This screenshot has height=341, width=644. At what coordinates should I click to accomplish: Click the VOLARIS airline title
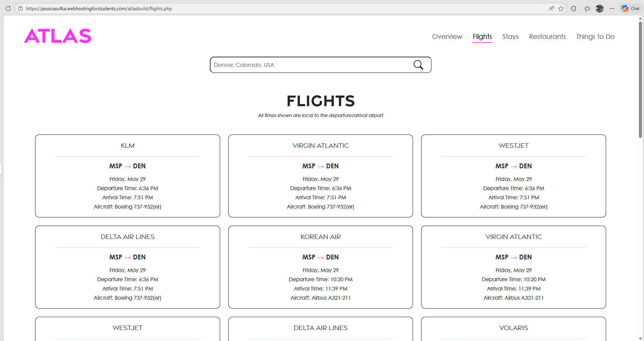514,328
